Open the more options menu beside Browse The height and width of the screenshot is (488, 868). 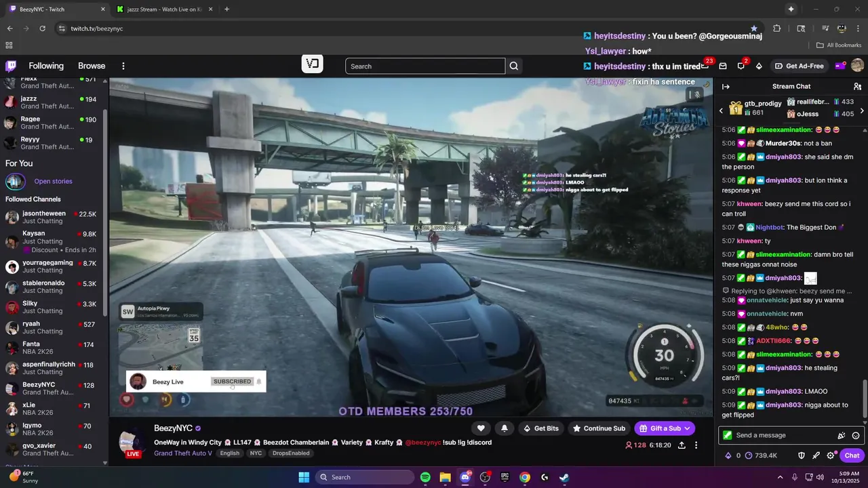tap(123, 66)
